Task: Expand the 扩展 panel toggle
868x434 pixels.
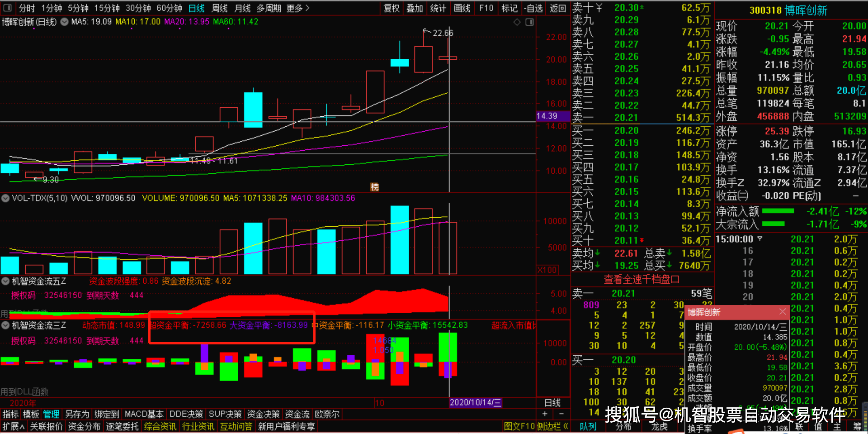Action: click(x=13, y=426)
